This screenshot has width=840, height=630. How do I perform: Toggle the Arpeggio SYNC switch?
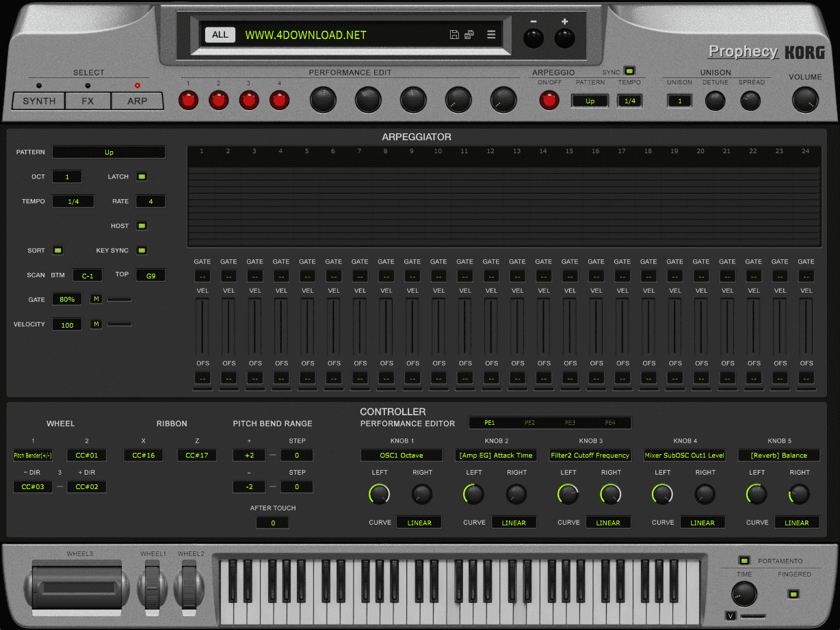tap(629, 70)
